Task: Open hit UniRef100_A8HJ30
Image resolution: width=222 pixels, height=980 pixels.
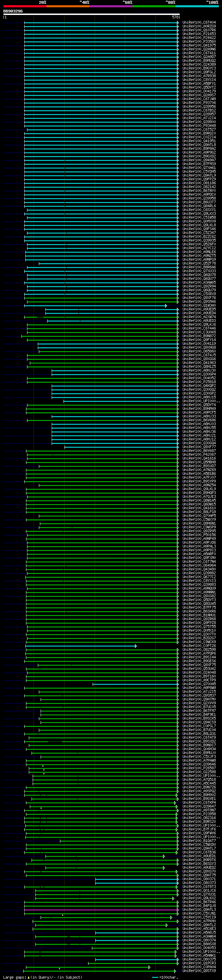Action: click(199, 370)
